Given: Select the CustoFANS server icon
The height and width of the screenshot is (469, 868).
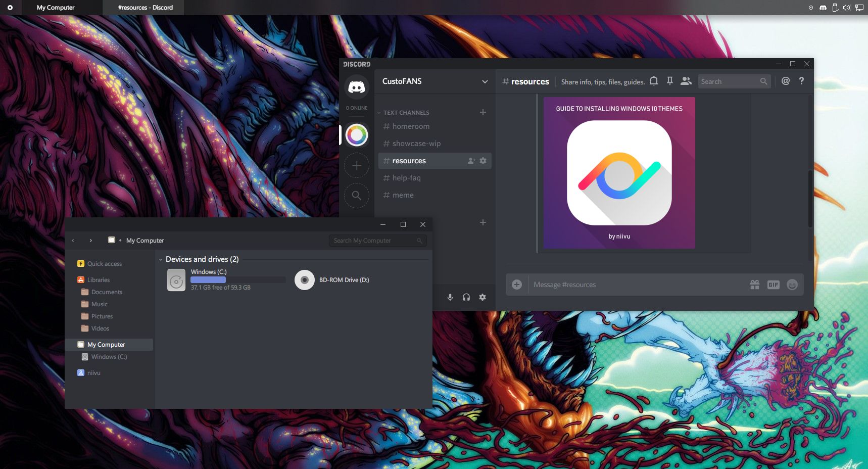Looking at the screenshot, I should pyautogui.click(x=357, y=135).
